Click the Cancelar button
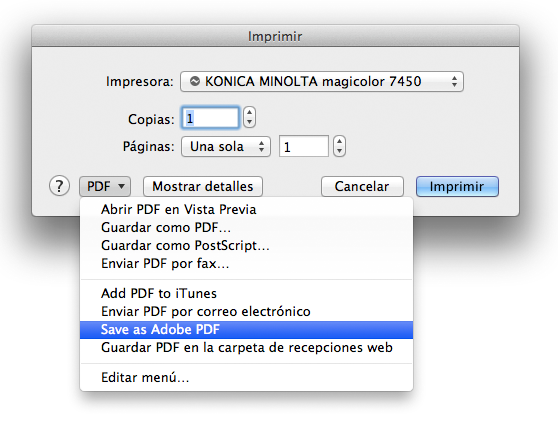This screenshot has height=421, width=558. tap(362, 186)
